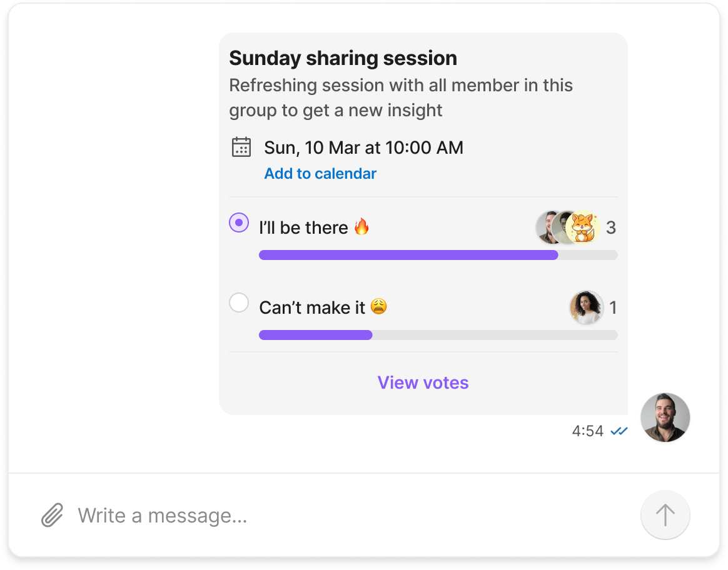The width and height of the screenshot is (728, 570).
Task: Click the "I'll be there" progress bar
Action: coord(438,255)
